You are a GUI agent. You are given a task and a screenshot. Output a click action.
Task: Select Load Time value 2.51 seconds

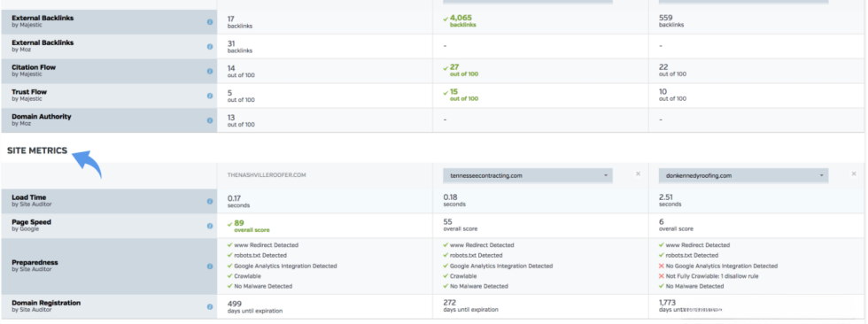[x=670, y=201]
